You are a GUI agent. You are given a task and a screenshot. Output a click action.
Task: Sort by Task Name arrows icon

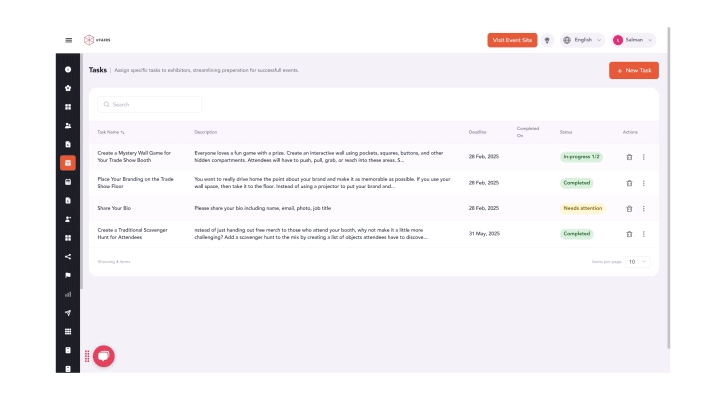(122, 132)
